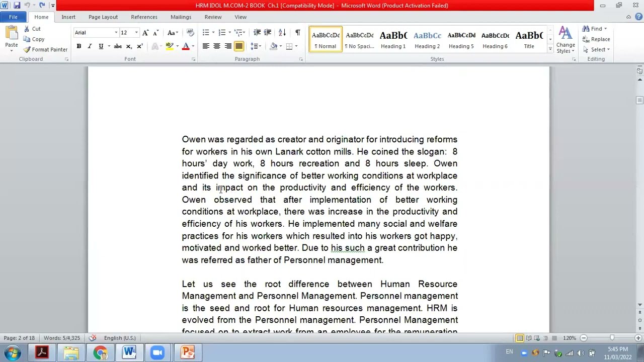This screenshot has width=644, height=362.
Task: Open font size dropdown
Action: click(x=136, y=33)
